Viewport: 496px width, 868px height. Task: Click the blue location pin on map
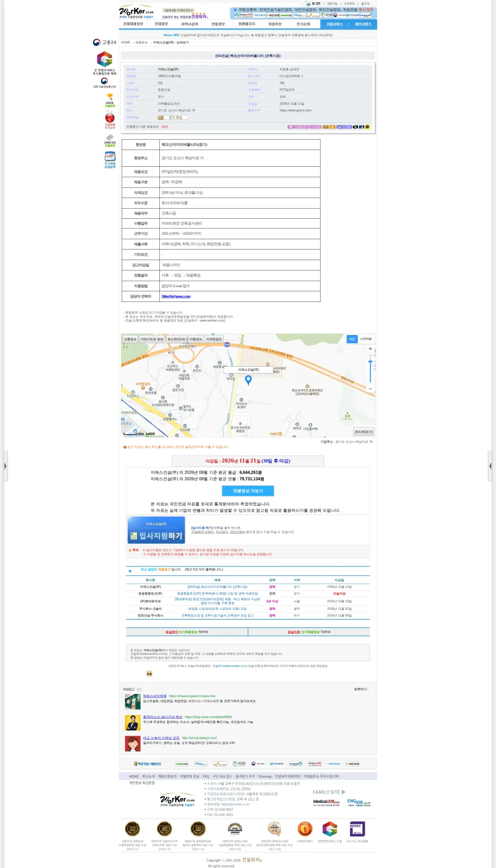point(248,380)
